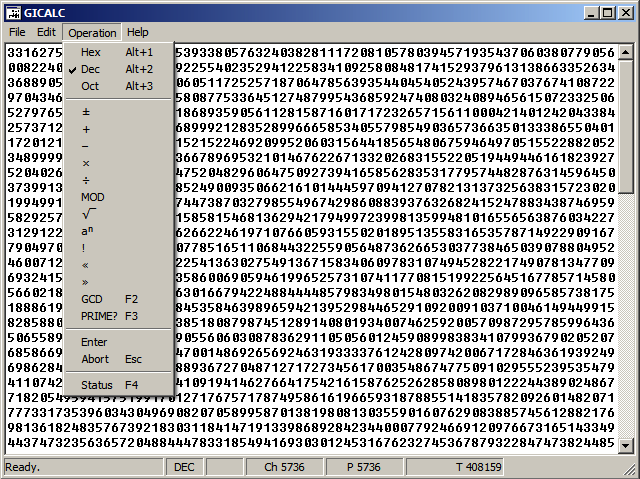Select the shift right (») operation
The image size is (640, 479).
point(86,282)
